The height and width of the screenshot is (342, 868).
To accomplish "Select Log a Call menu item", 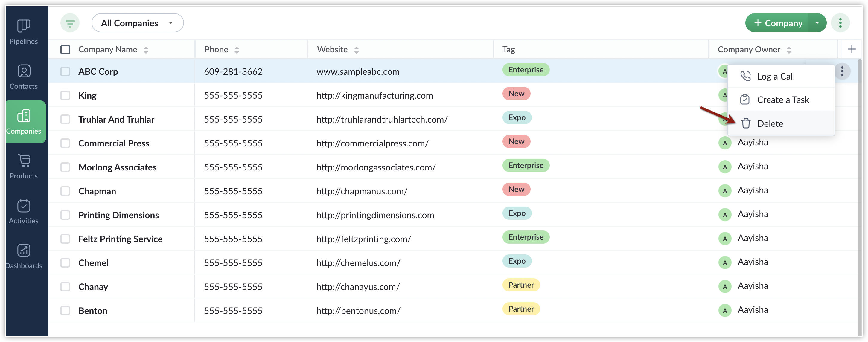I will click(x=775, y=77).
